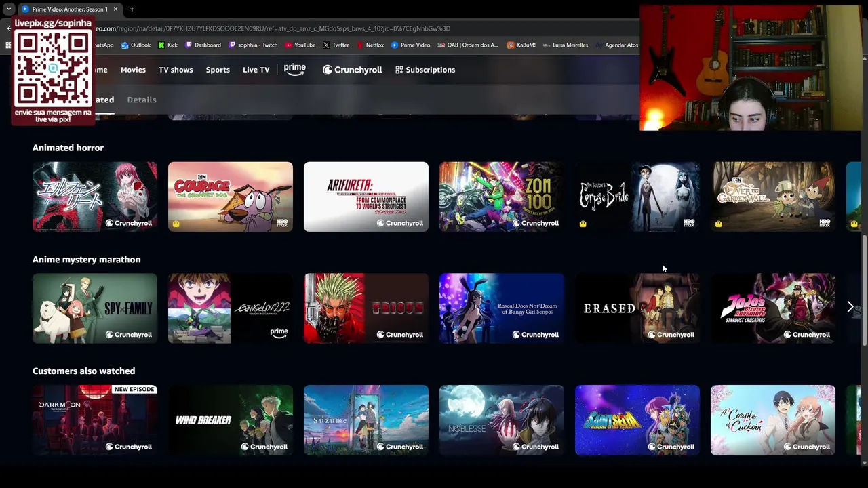Open A Couple of Cuckoos thumbnail
This screenshot has width=868, height=488.
(773, 420)
